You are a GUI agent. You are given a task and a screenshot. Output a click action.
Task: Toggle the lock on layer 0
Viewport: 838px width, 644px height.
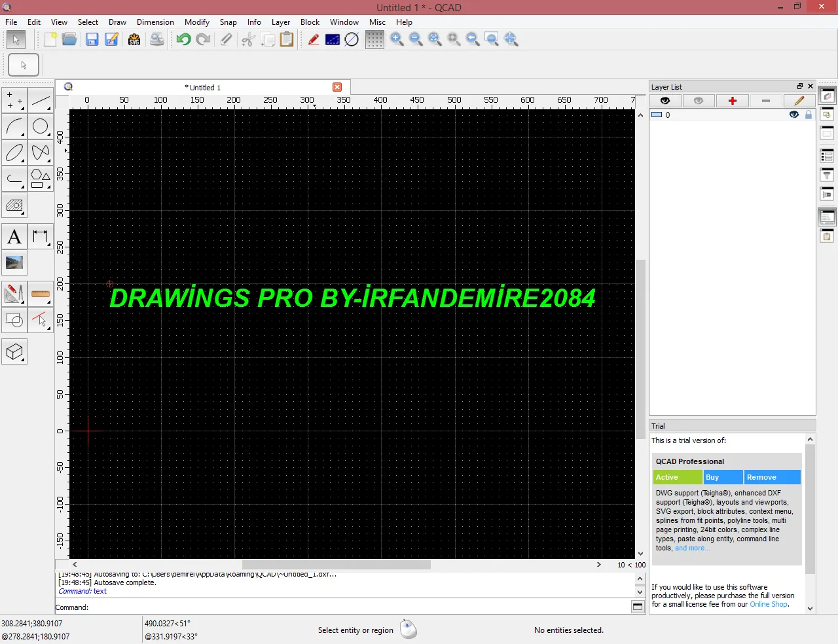809,115
